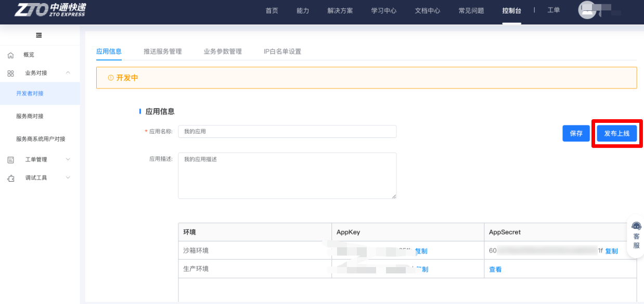Click the warning icon next to 开发中

point(110,78)
